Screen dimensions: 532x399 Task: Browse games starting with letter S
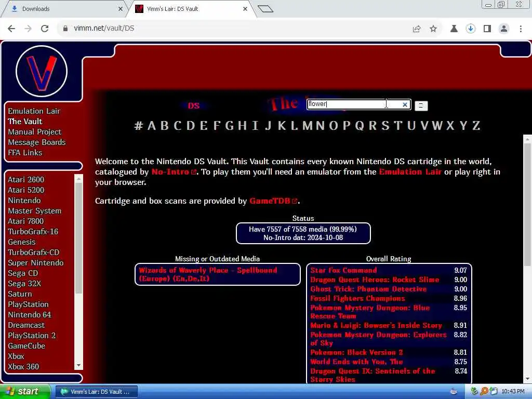tap(385, 126)
